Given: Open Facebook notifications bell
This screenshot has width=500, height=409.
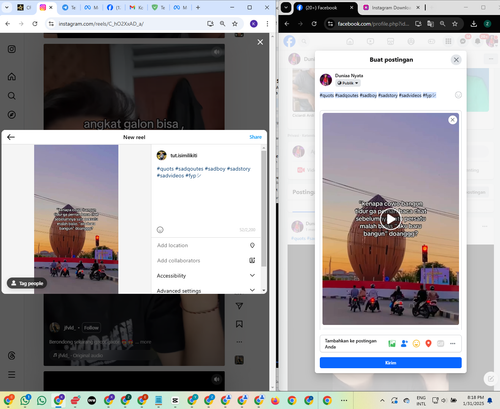Looking at the screenshot, I should pos(477,41).
